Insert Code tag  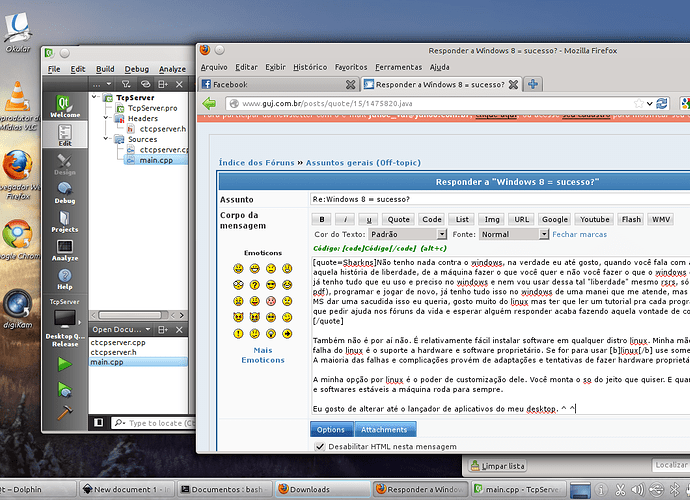coord(432,219)
